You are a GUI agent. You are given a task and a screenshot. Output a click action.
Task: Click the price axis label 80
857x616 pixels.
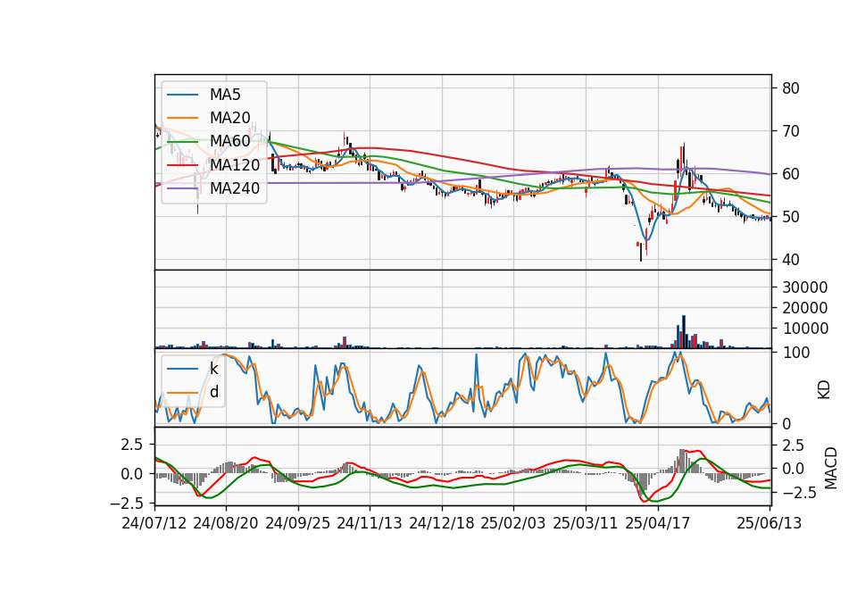click(x=790, y=88)
